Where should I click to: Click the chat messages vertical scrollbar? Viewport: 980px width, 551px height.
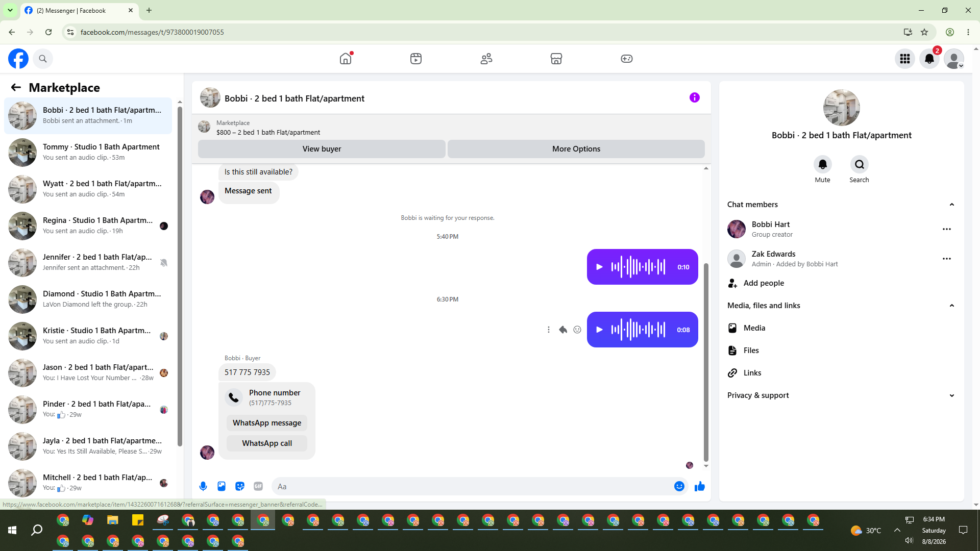tap(706, 362)
